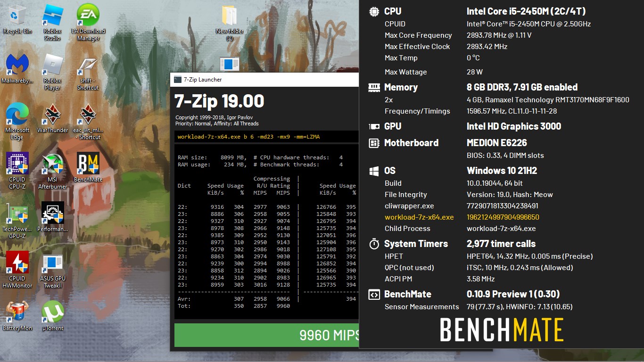This screenshot has height=362, width=644.
Task: Click the System Timers stopwatch icon
Action: pyautogui.click(x=374, y=244)
